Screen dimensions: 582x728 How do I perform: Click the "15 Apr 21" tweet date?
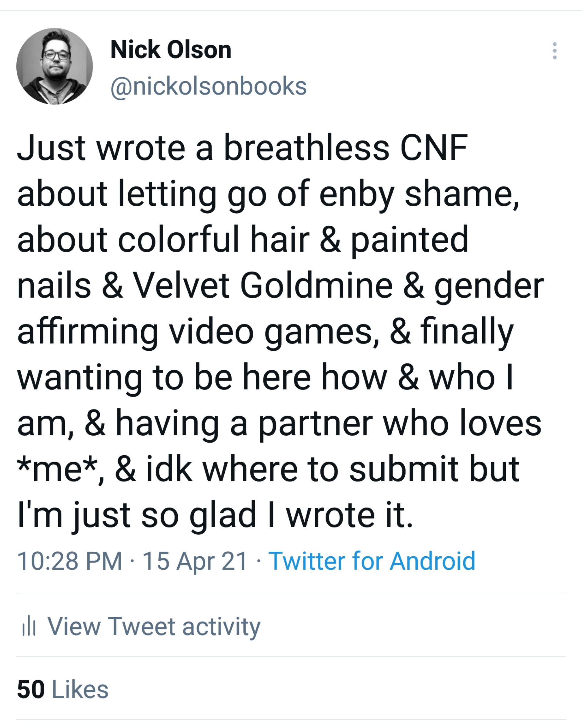pyautogui.click(x=195, y=561)
